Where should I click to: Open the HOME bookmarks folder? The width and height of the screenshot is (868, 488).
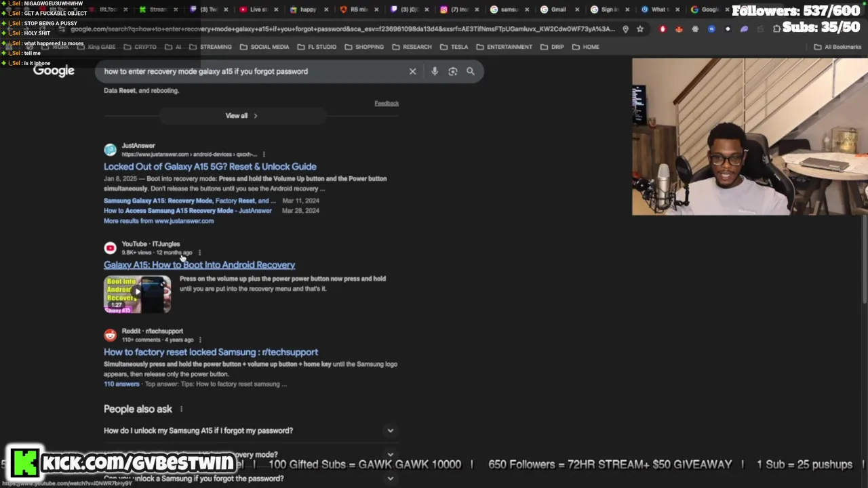pyautogui.click(x=586, y=47)
